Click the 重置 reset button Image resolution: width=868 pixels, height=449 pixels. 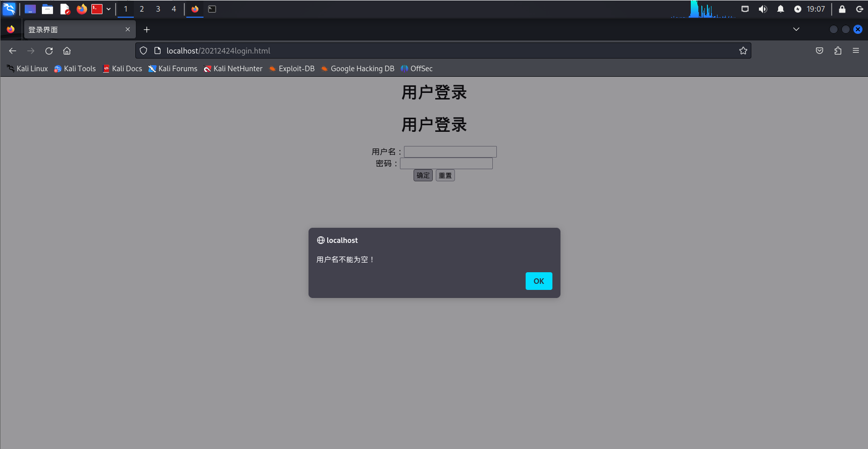445,175
